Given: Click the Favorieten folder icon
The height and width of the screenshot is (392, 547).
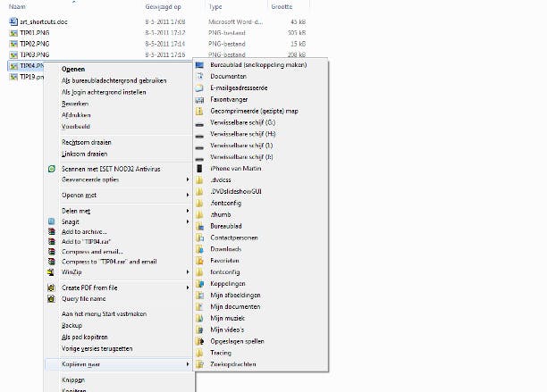Looking at the screenshot, I should point(199,261).
